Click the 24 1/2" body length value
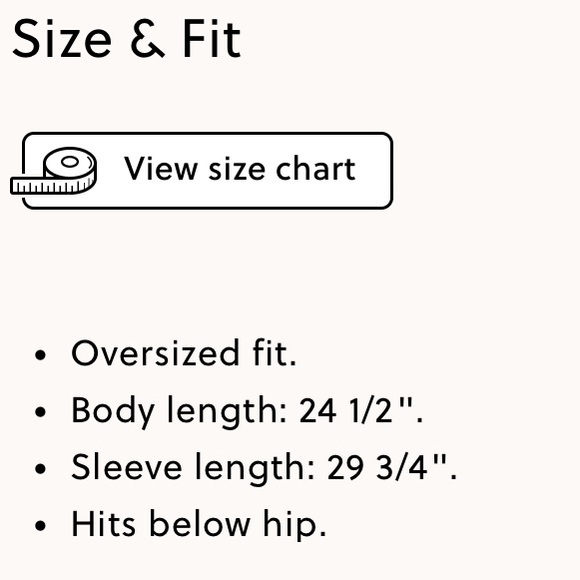This screenshot has height=580, width=580. (361, 410)
